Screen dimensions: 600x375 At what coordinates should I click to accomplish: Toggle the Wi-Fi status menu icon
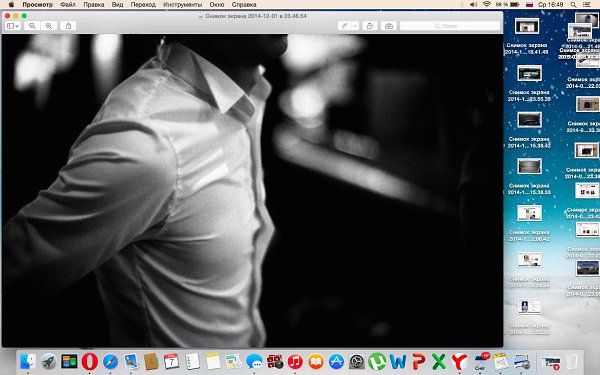point(486,4)
